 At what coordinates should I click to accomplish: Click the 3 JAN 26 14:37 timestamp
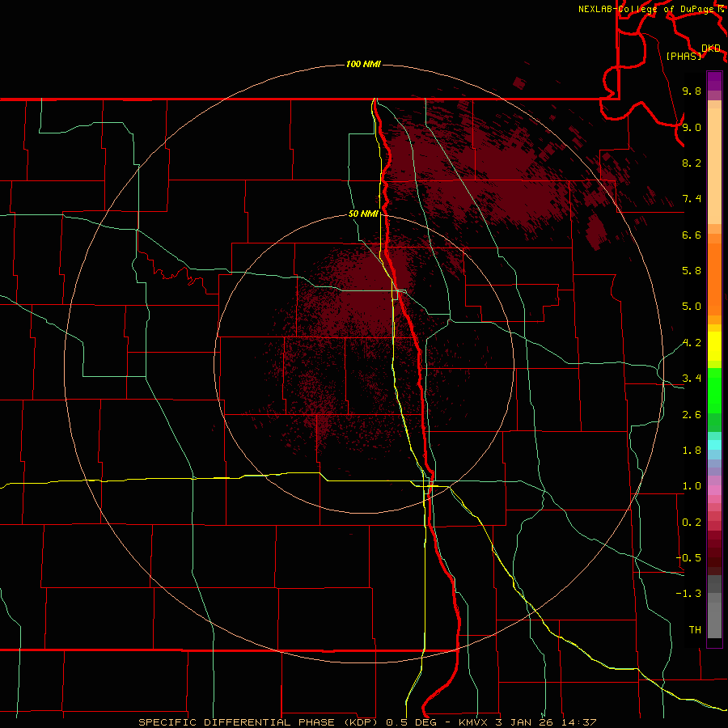pyautogui.click(x=547, y=722)
